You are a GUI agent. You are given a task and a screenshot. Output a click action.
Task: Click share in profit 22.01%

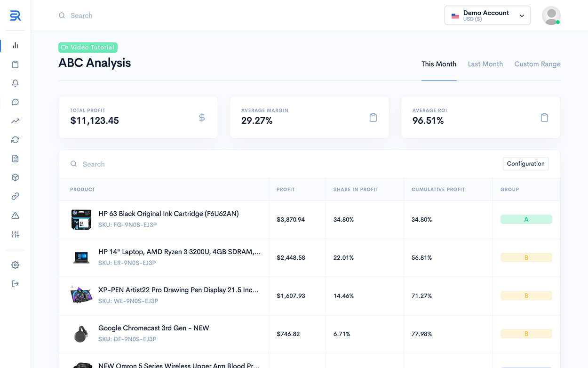[344, 258]
